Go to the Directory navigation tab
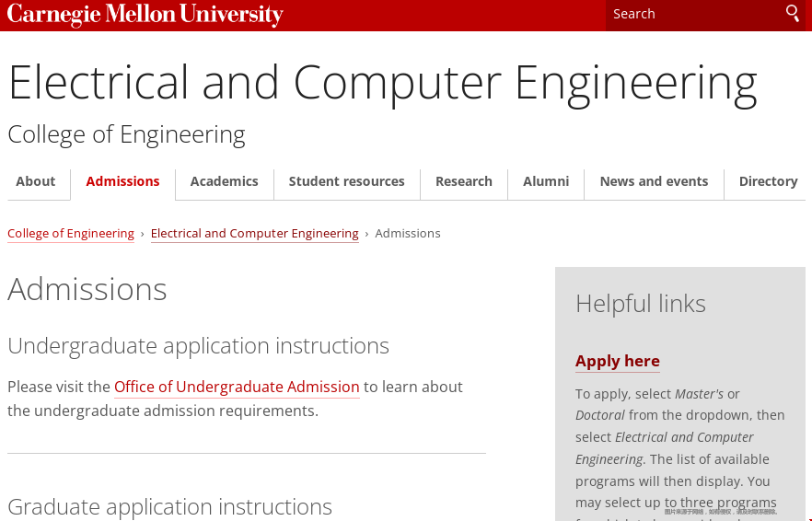The height and width of the screenshot is (521, 812). coord(768,181)
